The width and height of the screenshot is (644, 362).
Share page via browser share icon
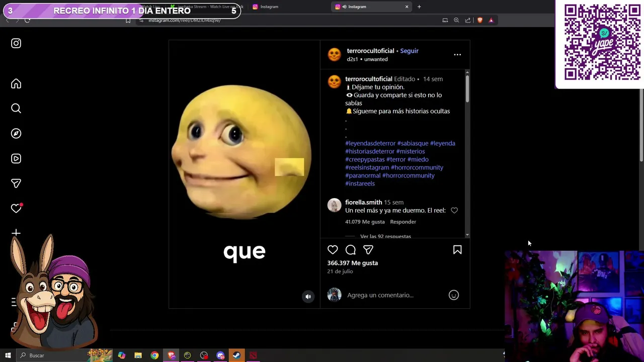(x=468, y=20)
